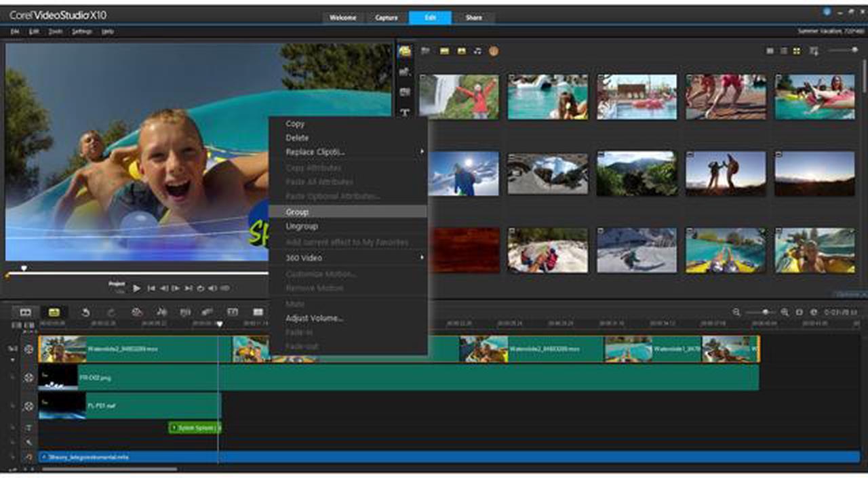Select the blue music clip on audio track
The height and width of the screenshot is (478, 868).
click(450, 458)
